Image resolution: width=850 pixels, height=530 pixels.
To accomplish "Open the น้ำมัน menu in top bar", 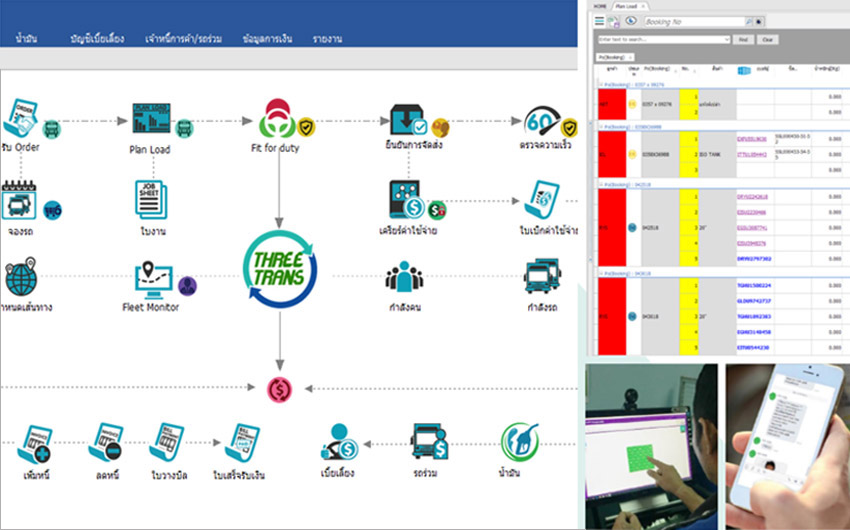I will click(27, 38).
